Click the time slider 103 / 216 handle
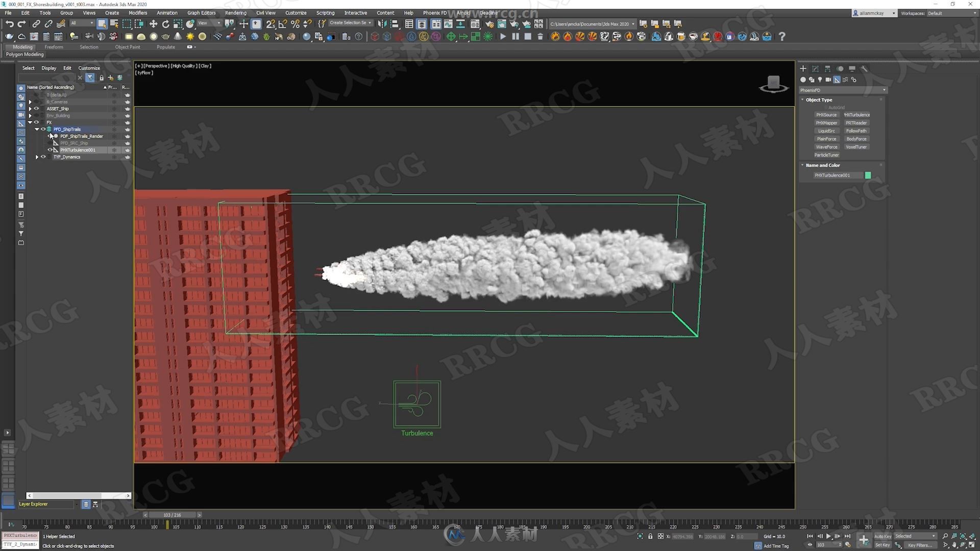 click(x=172, y=515)
